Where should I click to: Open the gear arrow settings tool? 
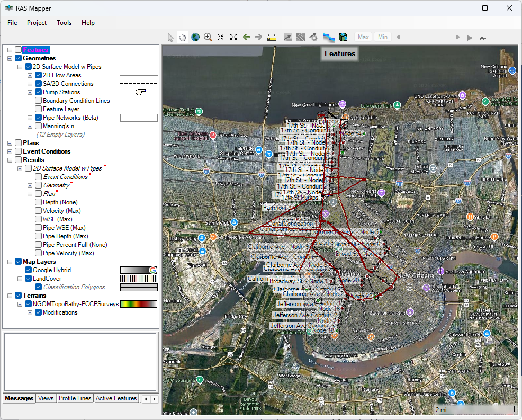coord(313,37)
